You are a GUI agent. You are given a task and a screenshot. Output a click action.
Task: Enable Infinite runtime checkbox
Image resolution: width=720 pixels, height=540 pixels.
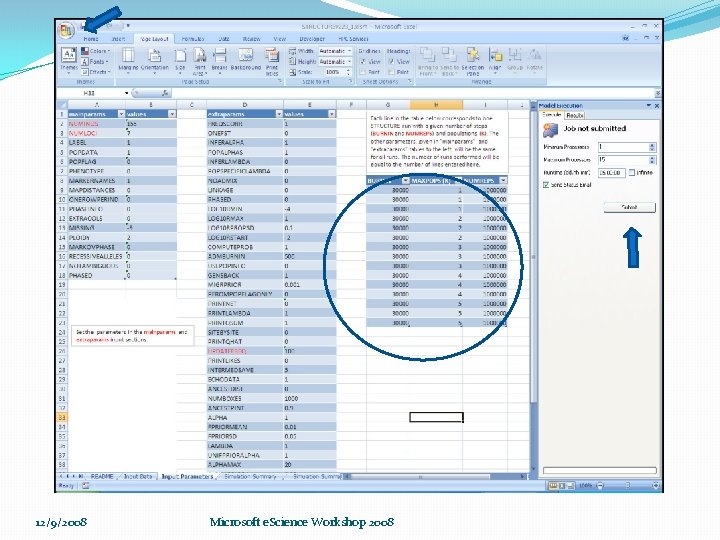pyautogui.click(x=632, y=173)
